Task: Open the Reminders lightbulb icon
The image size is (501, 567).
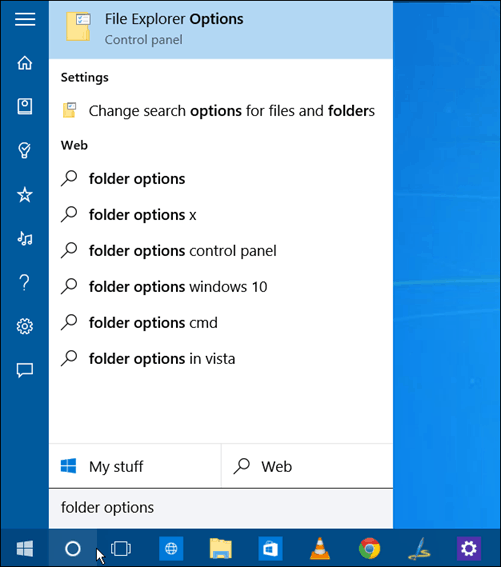Action: (25, 150)
